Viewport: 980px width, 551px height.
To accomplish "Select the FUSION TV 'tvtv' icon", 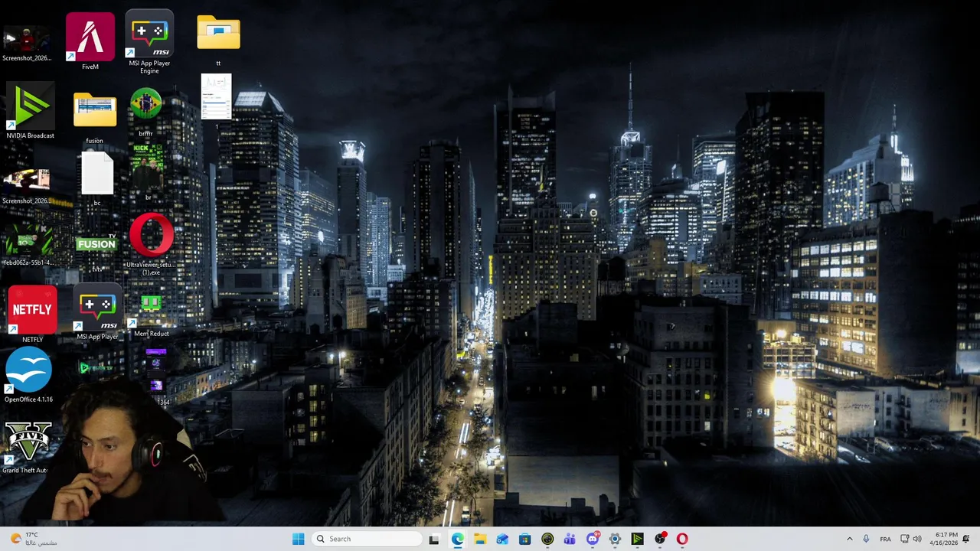I will (96, 252).
